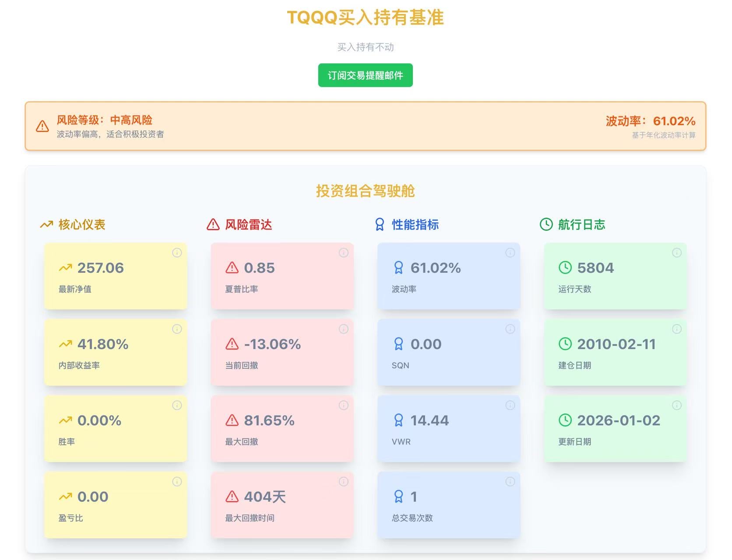Image resolution: width=732 pixels, height=560 pixels.
Task: Click info icon on 夏普比率 card
Action: [x=344, y=253]
